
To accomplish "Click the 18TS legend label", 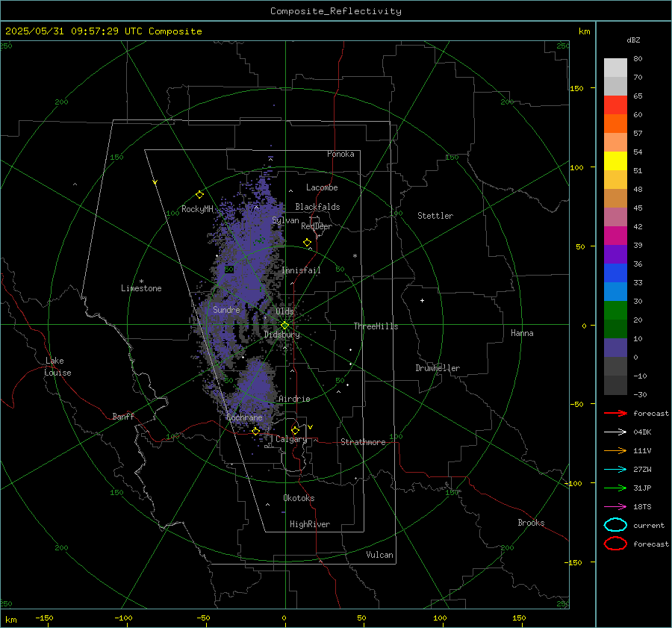I will coord(642,507).
